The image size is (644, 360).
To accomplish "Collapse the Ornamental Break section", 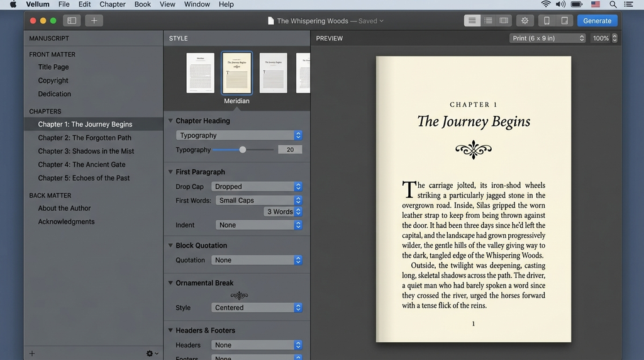I will [x=170, y=283].
